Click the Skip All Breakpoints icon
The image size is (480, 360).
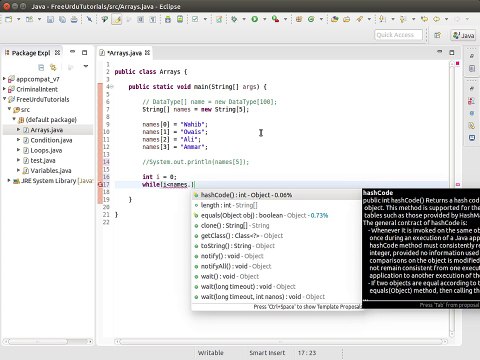tap(89, 19)
